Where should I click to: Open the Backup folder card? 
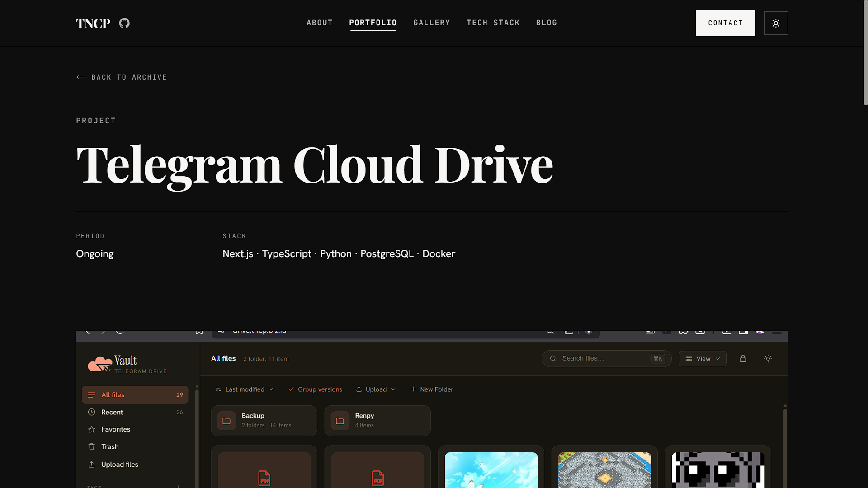264,421
